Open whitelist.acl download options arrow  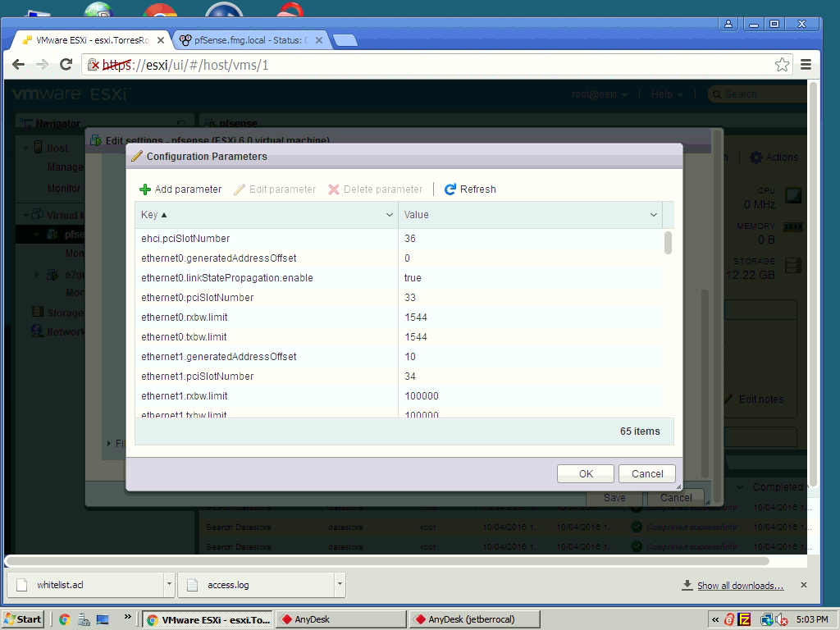pyautogui.click(x=169, y=584)
